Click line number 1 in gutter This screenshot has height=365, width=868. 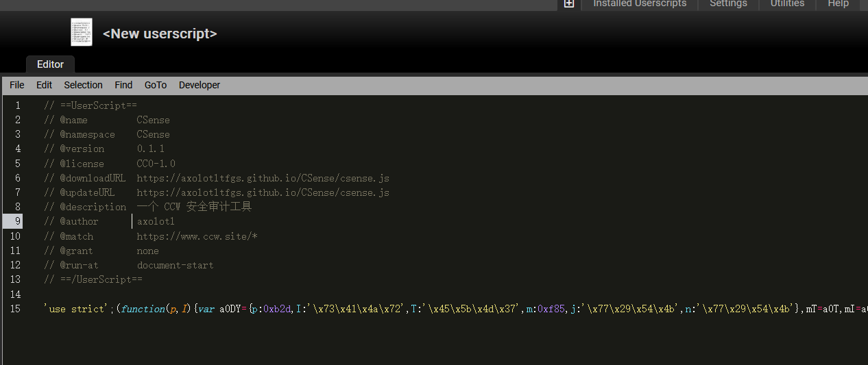pos(18,105)
